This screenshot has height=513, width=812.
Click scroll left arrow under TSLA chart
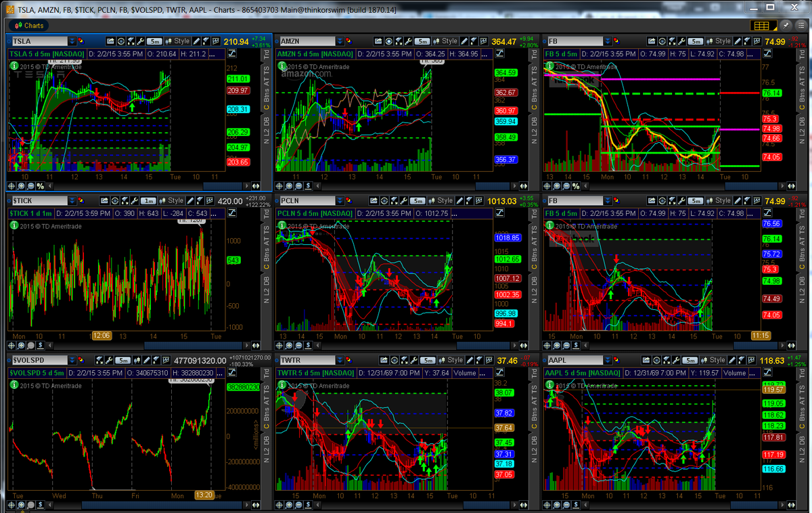(x=50, y=186)
